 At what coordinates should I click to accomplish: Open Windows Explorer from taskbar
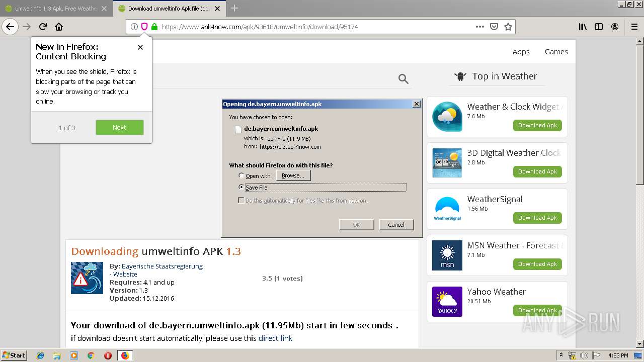click(57, 355)
